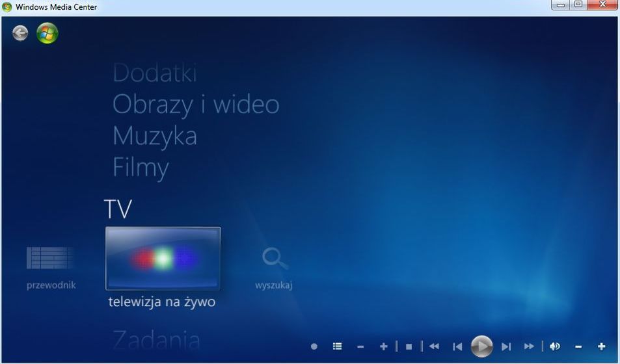
Task: Open the wyszukaj search magnifier
Action: point(275,259)
